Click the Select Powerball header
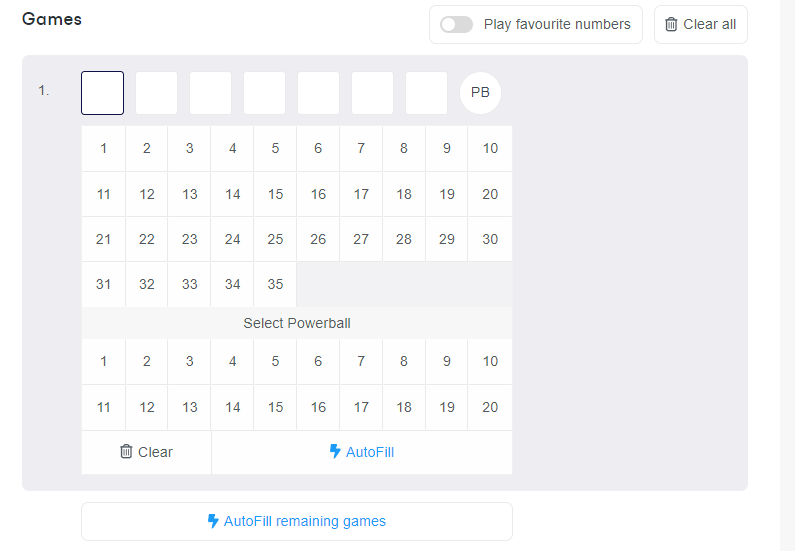Screen dimensions: 795x551 point(297,323)
